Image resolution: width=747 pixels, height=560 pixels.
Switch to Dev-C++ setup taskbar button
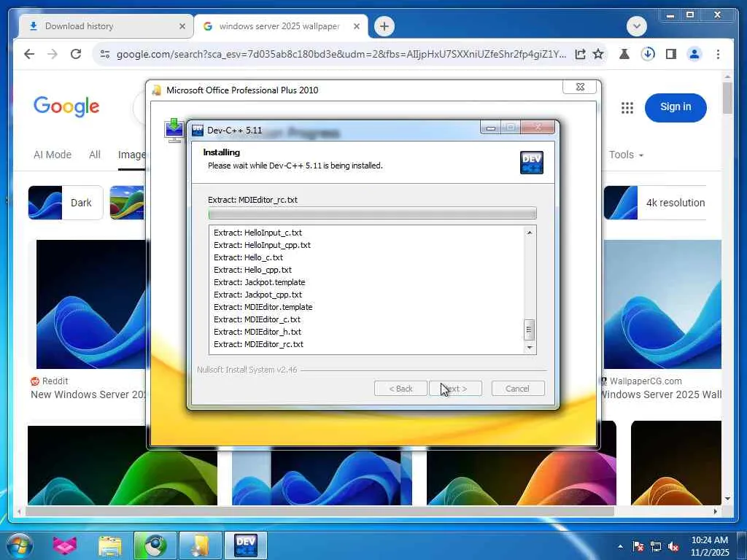coord(246,545)
